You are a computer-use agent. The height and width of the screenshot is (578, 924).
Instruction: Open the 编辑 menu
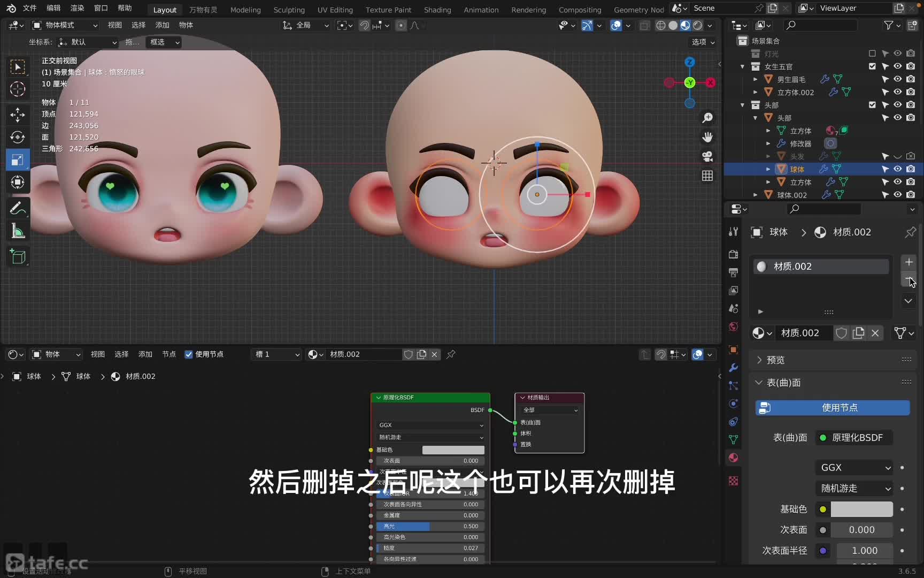coord(53,8)
